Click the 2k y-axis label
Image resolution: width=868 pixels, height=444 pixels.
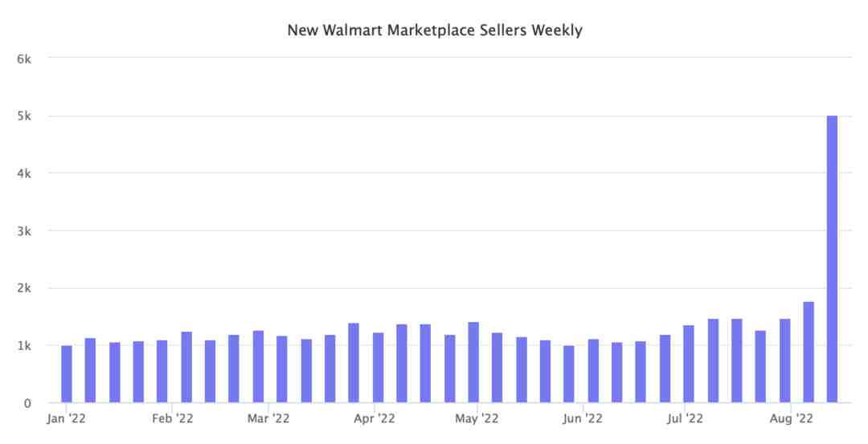click(x=24, y=288)
